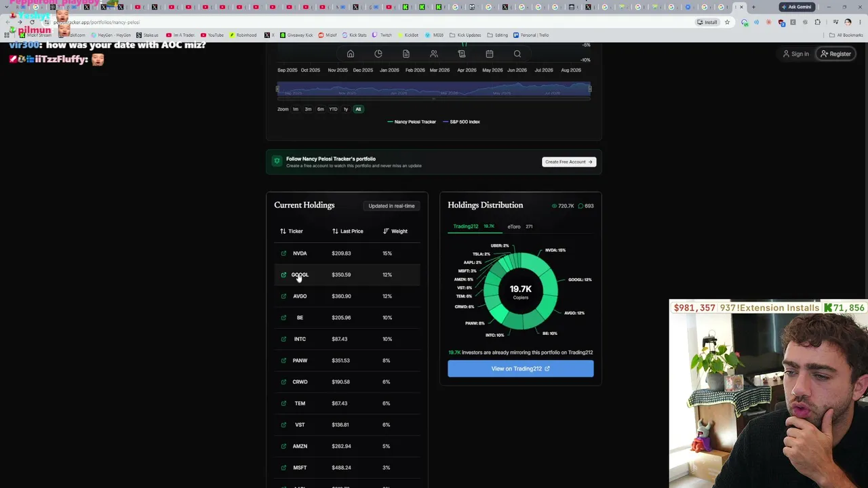The height and width of the screenshot is (488, 868).
Task: Open TEM external link icon
Action: point(283,403)
